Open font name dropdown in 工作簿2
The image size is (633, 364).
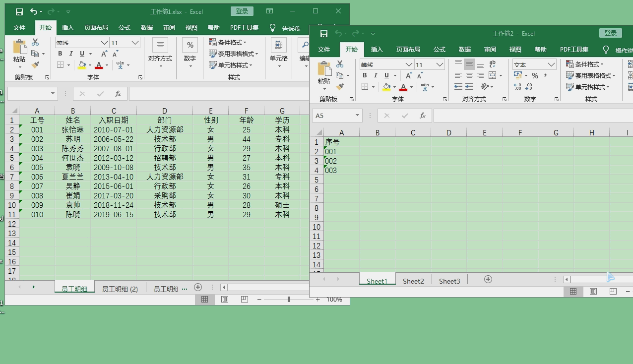[409, 64]
